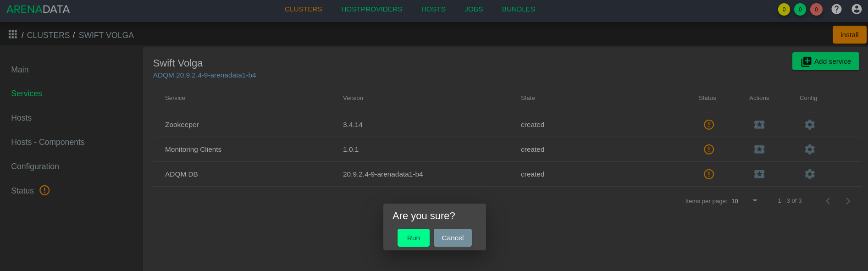The image size is (868, 271).
Task: Click the Status column header
Action: (708, 98)
